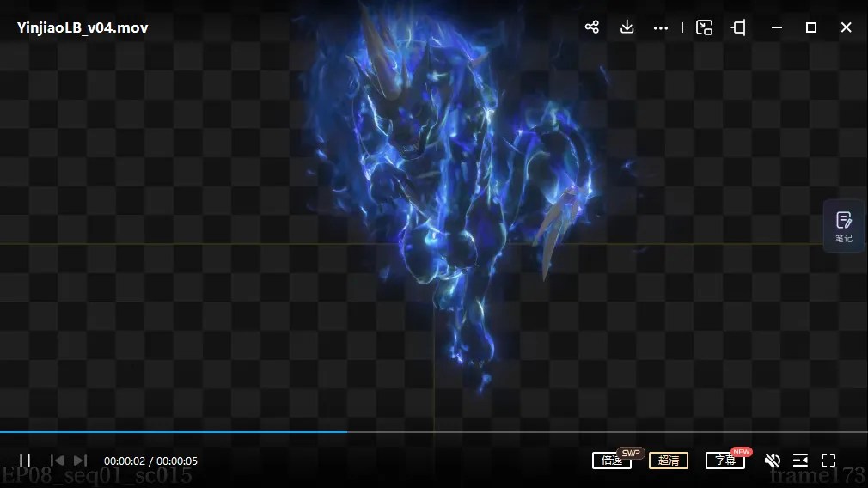
Task: Maximize the video player window
Action: coord(811,27)
